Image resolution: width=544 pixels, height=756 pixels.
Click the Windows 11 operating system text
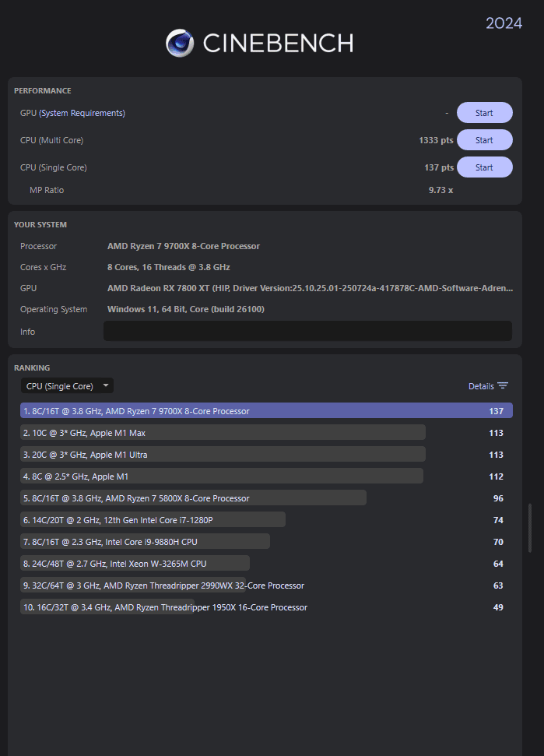(x=185, y=309)
